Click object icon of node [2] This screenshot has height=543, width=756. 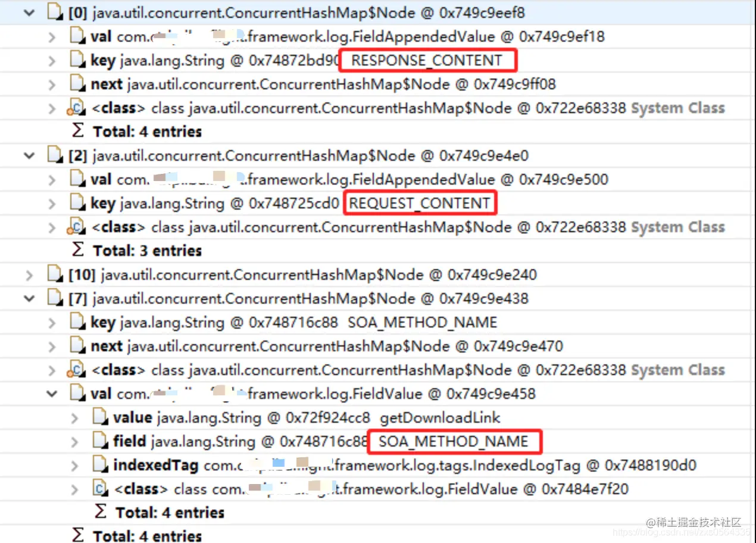click(x=55, y=155)
